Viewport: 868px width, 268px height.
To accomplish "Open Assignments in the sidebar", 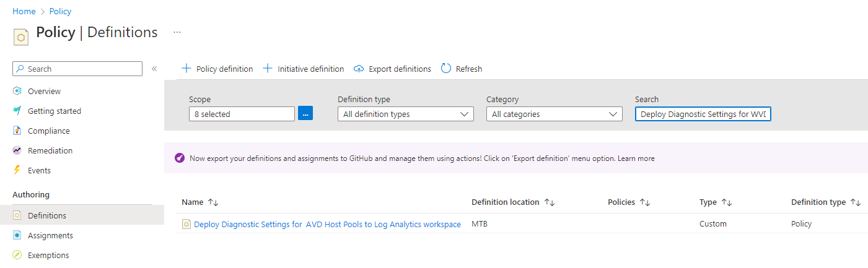I will (50, 235).
